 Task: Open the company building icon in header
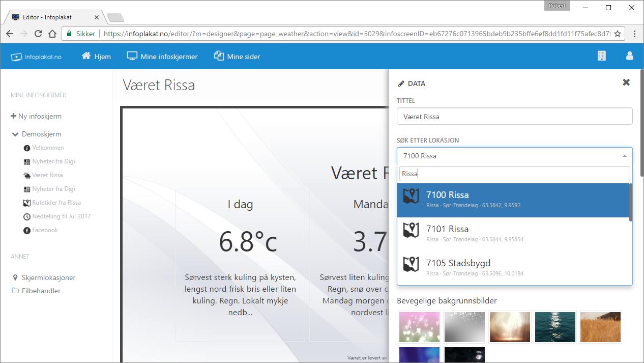pos(602,56)
